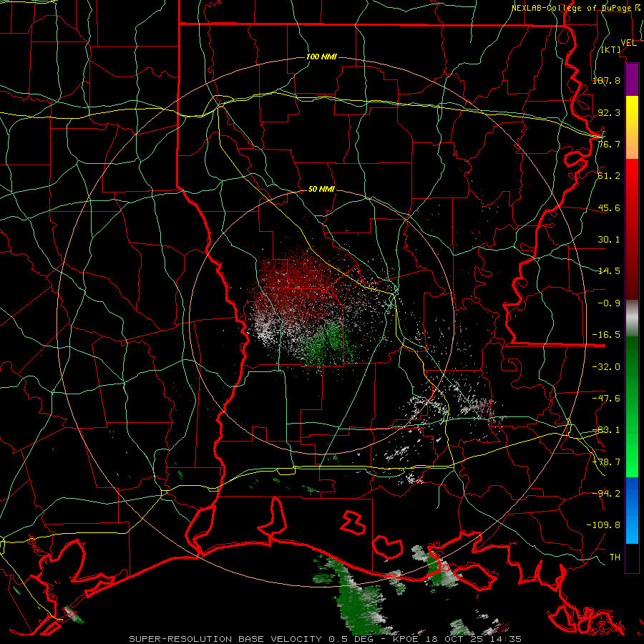Pick the blue segment of color bar
This screenshot has height=644, width=644.
tap(632, 510)
